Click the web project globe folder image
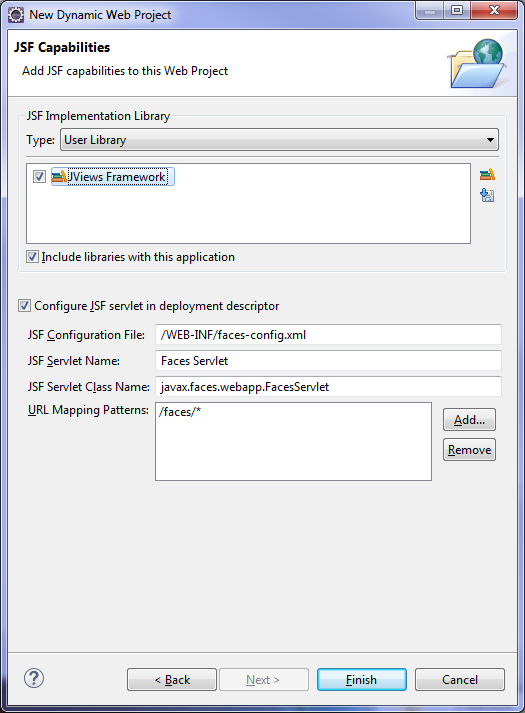 [477, 63]
